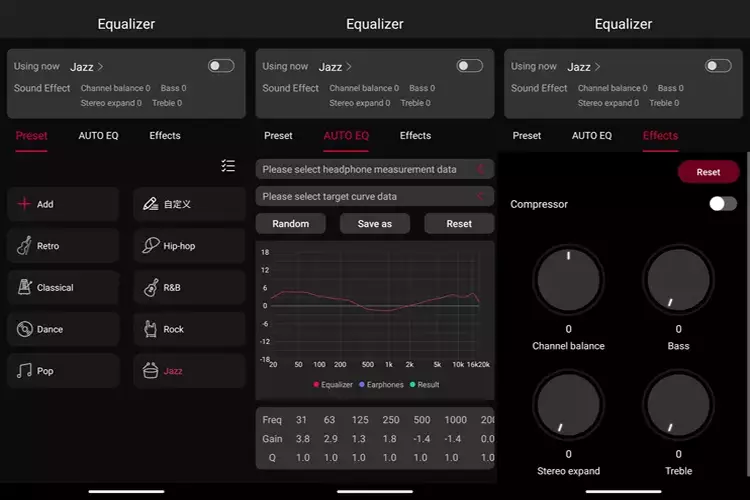This screenshot has height=500, width=750.
Task: Select Effects tab in right screen
Action: [x=660, y=135]
